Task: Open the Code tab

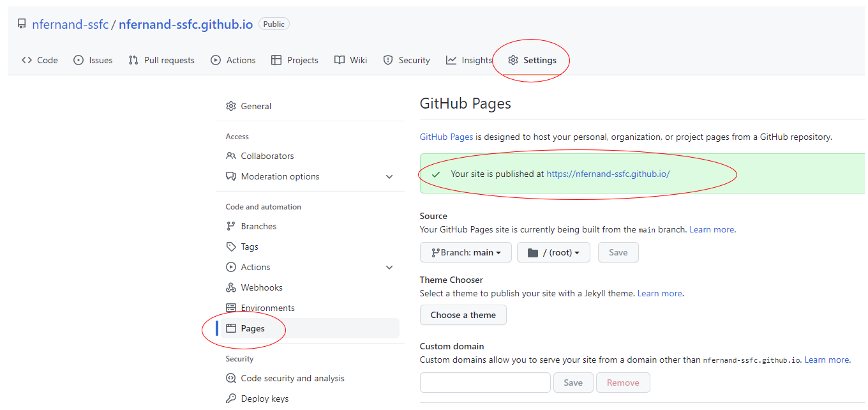Action: point(40,60)
